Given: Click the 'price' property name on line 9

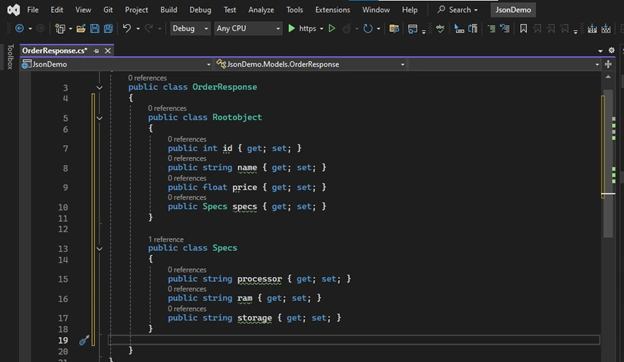Looking at the screenshot, I should [x=245, y=187].
